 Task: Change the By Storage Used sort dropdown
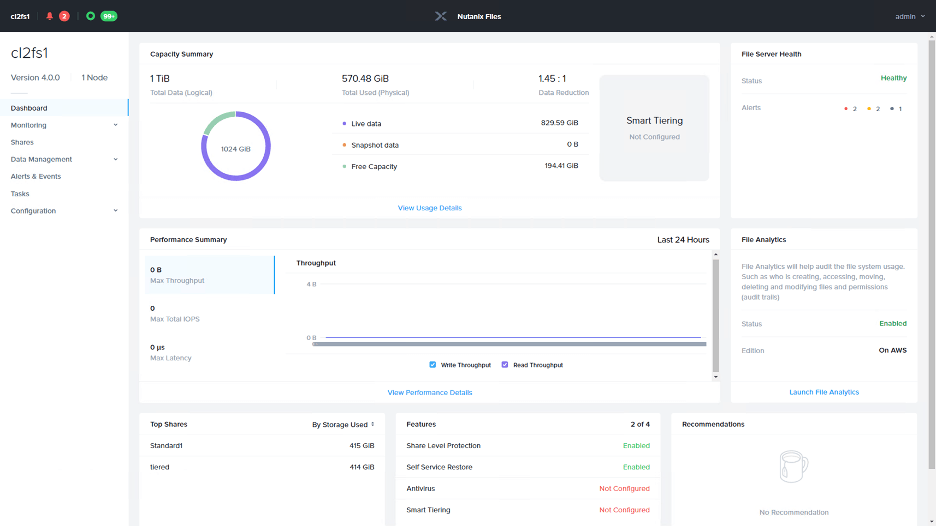point(343,425)
